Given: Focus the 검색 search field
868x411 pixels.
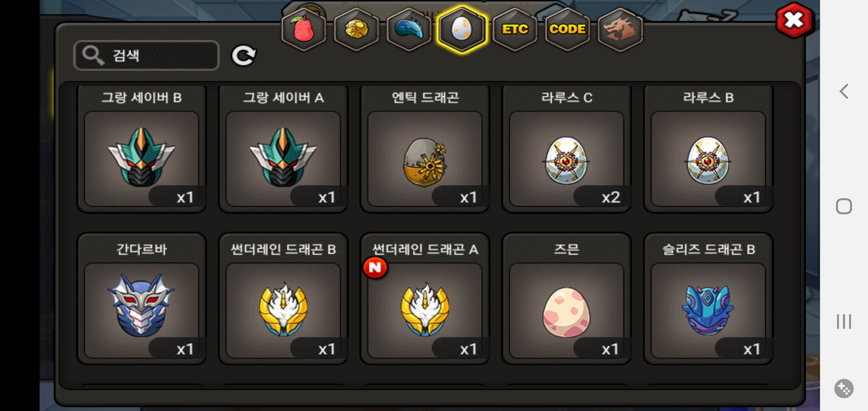Looking at the screenshot, I should (x=146, y=56).
